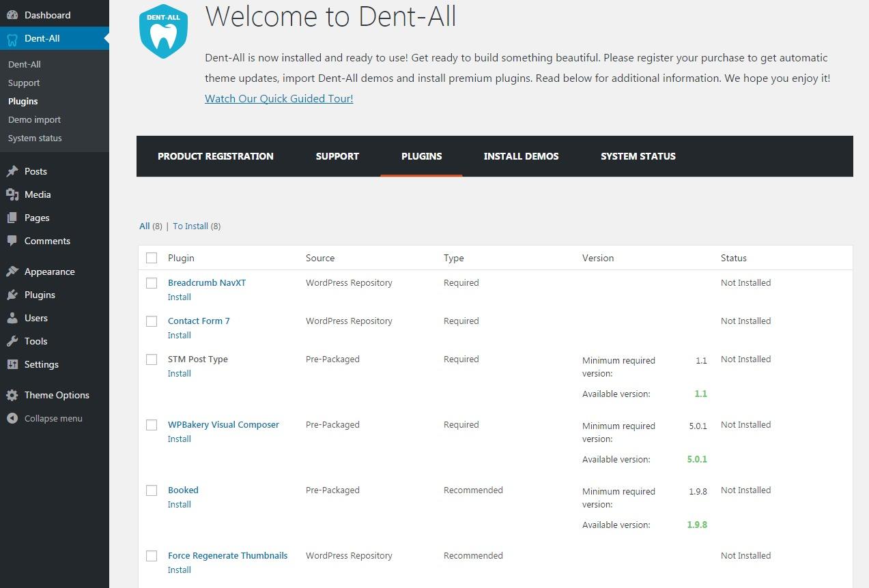Click the Posts pushpin icon
The image size is (869, 588).
pos(12,171)
